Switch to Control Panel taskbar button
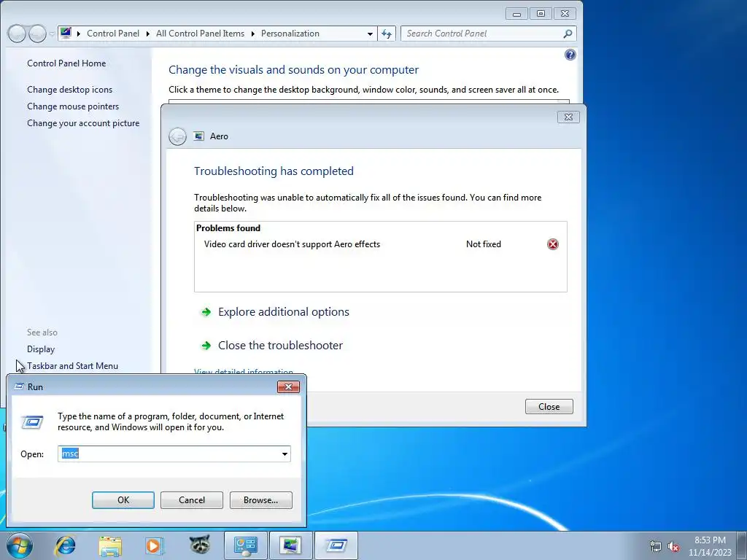Image resolution: width=747 pixels, height=560 pixels. pos(245,545)
